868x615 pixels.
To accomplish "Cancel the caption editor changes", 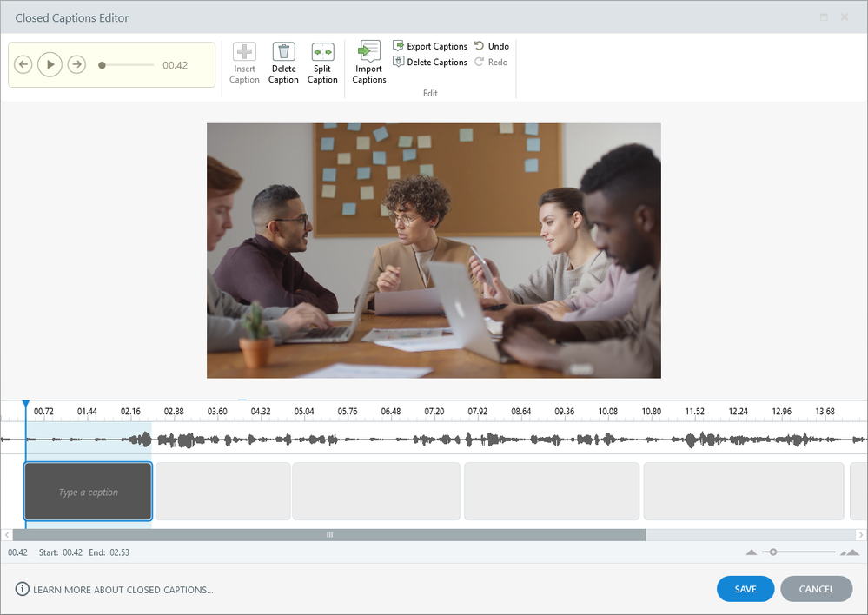I will click(816, 589).
